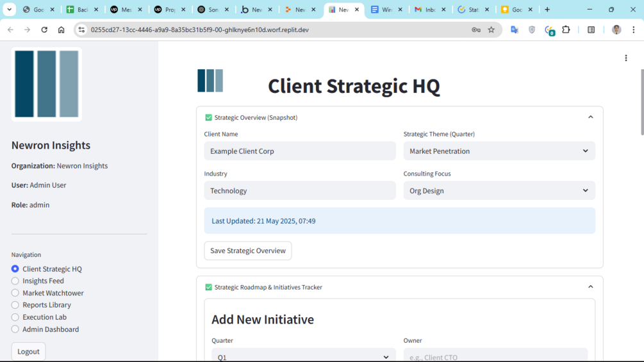Image resolution: width=644 pixels, height=362 pixels.
Task: Click the Logout button
Action: (28, 352)
